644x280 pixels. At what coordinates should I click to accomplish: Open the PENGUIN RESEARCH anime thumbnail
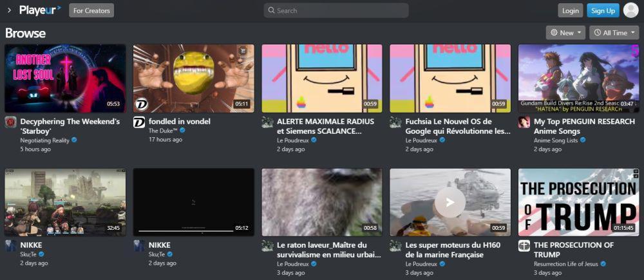pos(579,78)
